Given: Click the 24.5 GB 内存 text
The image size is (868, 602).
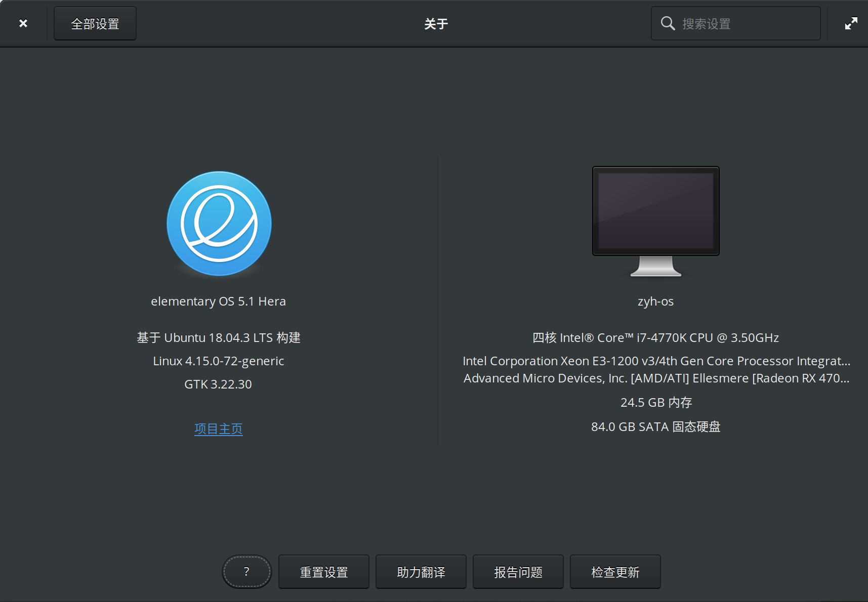Looking at the screenshot, I should pyautogui.click(x=656, y=402).
